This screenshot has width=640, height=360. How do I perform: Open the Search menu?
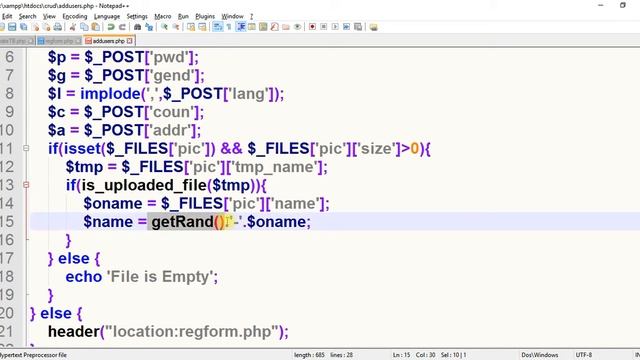(27, 16)
